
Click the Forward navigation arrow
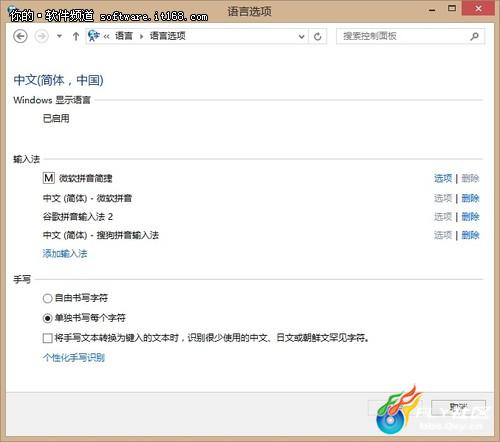point(42,36)
